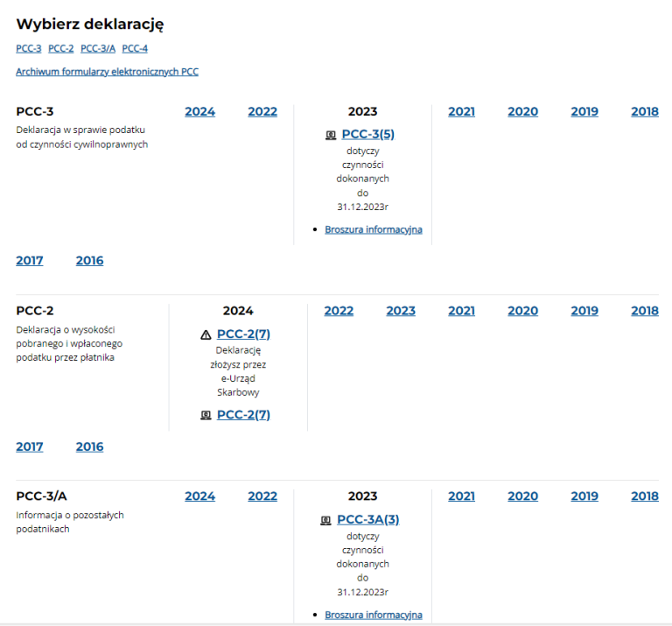Expand year 2024 in the PCC-3 row
Viewport: 672px width, 626px height.
click(x=199, y=111)
